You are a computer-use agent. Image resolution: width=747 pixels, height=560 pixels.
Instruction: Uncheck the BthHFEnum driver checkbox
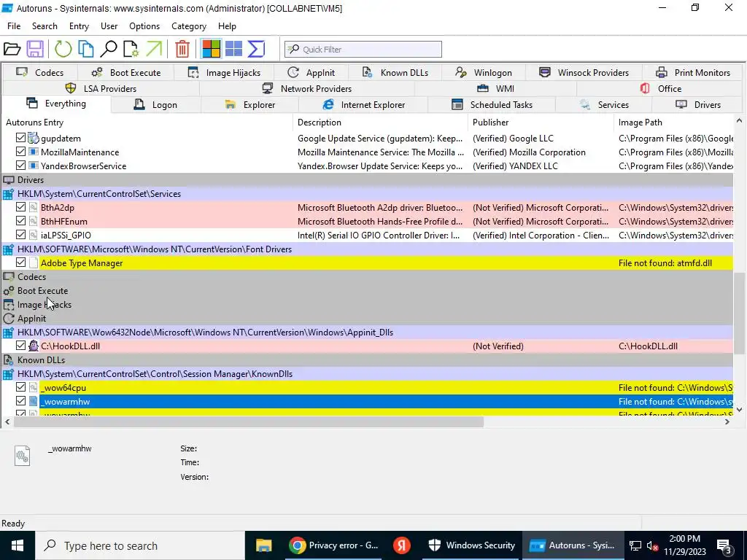click(20, 221)
